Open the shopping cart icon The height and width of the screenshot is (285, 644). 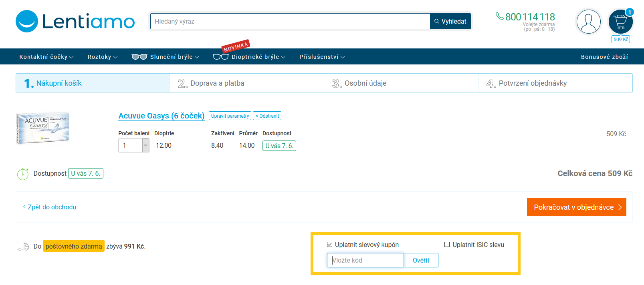coord(620,22)
